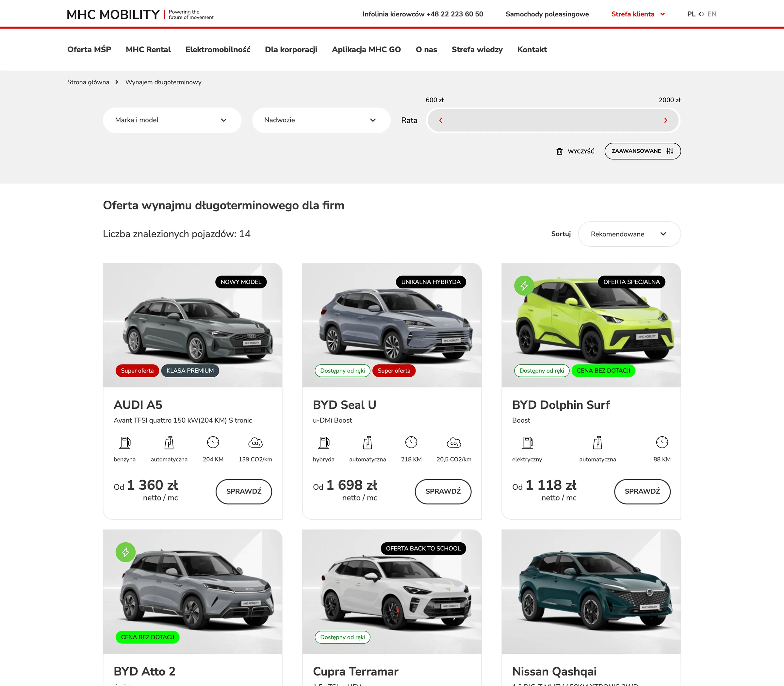The height and width of the screenshot is (686, 784).
Task: Click the KLASA PREMIUM tag on AUDI A5
Action: coord(190,370)
